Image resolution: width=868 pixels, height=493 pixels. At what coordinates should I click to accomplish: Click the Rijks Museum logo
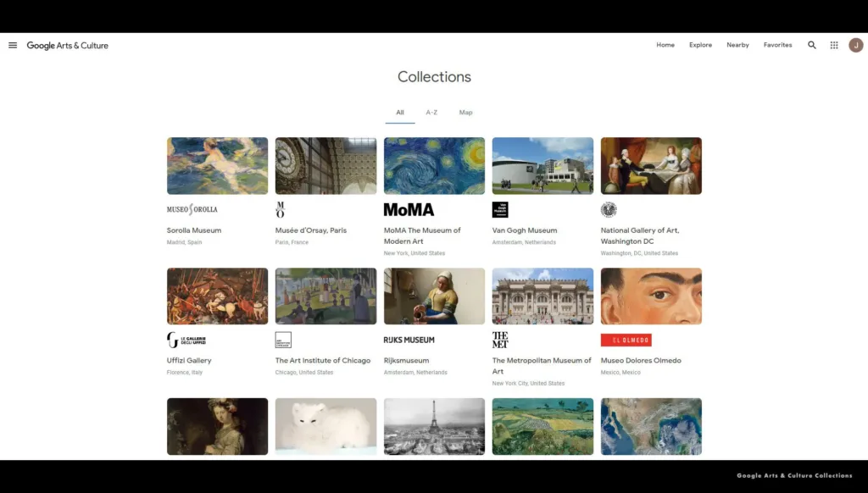pyautogui.click(x=409, y=340)
